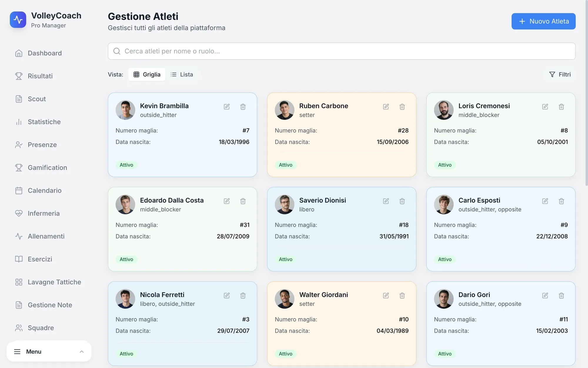This screenshot has height=368, width=588.
Task: Click Kevin Brambilla's avatar photo
Action: click(x=125, y=110)
